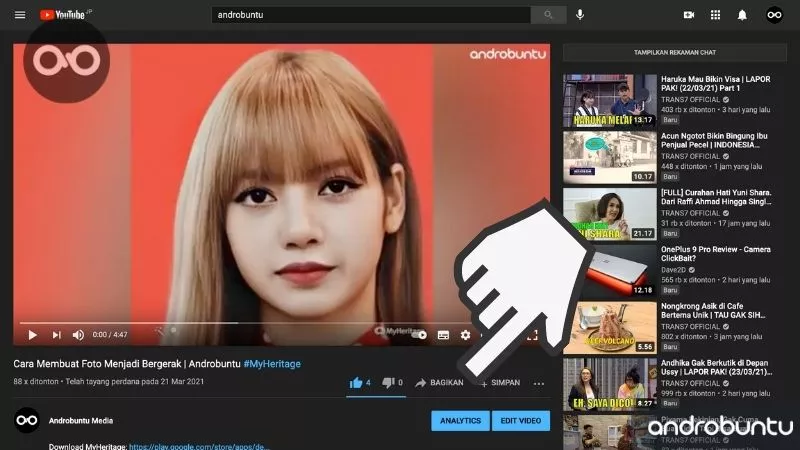This screenshot has height=450, width=800.
Task: Seek on the video progress bar
Action: pyautogui.click(x=282, y=323)
